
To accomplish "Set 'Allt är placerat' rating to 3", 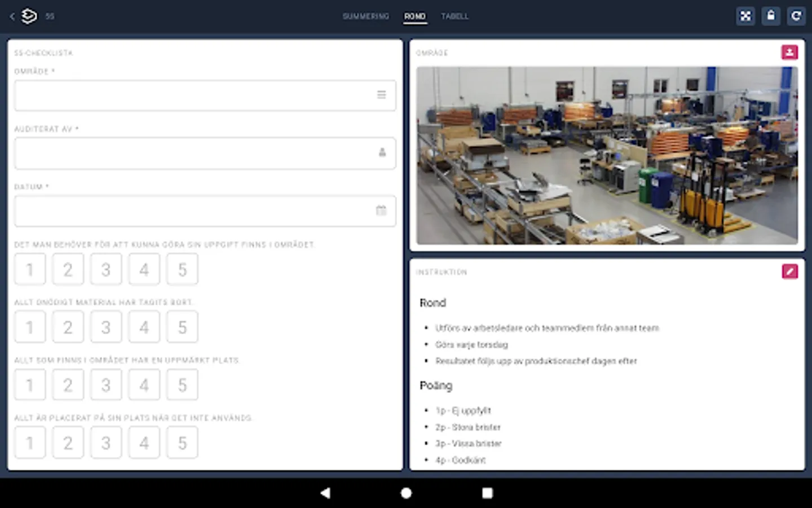I will tap(106, 443).
